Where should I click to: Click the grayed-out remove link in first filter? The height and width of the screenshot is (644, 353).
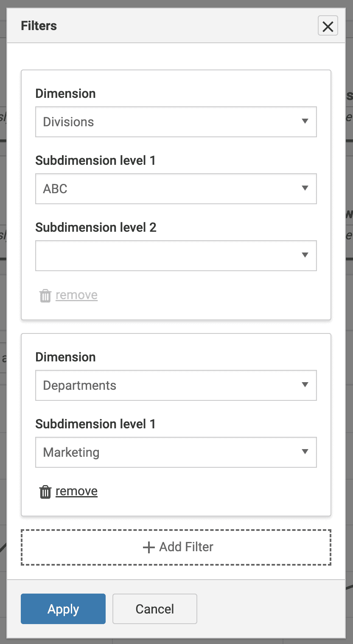click(x=76, y=295)
